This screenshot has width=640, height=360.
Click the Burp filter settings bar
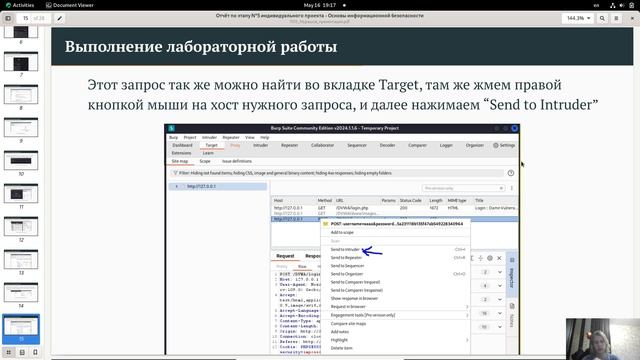pyautogui.click(x=337, y=173)
